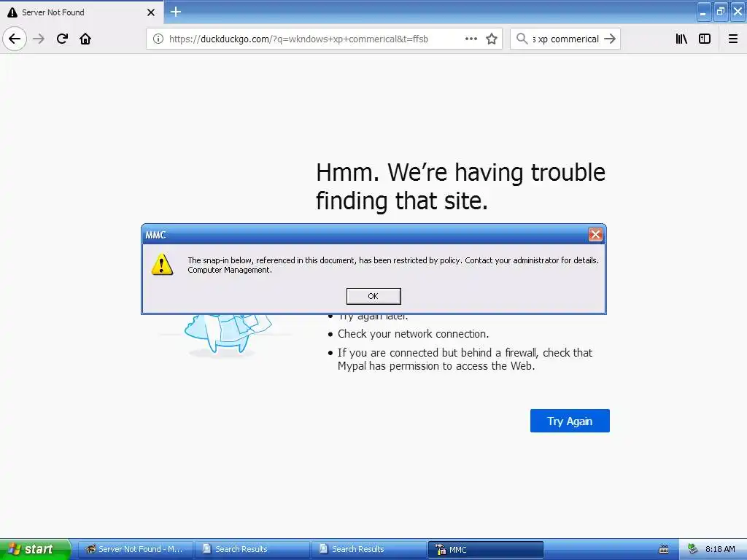Open the page actions three-dot menu
The width and height of the screenshot is (747, 560).
point(471,39)
